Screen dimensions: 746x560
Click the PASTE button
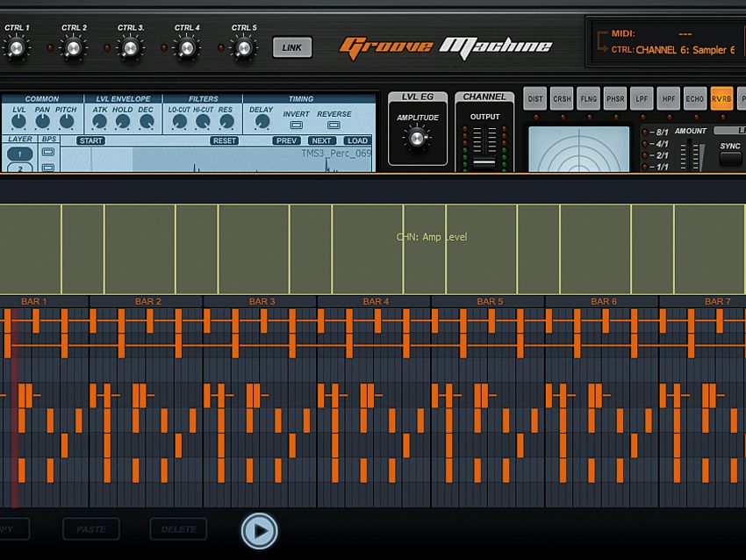[91, 529]
